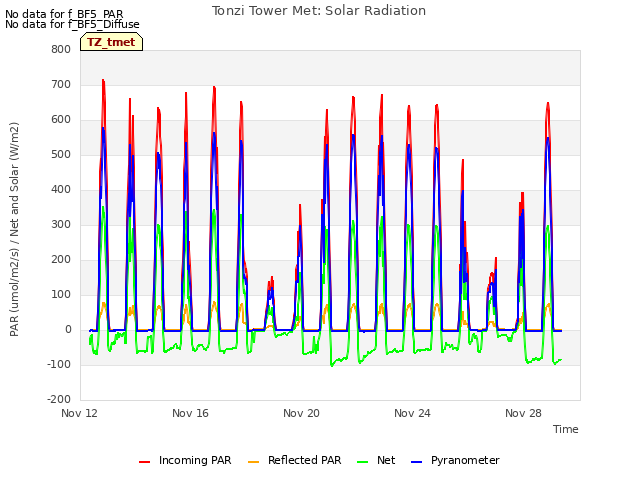Toggle the Reflected PAR legend entry

pos(294,460)
